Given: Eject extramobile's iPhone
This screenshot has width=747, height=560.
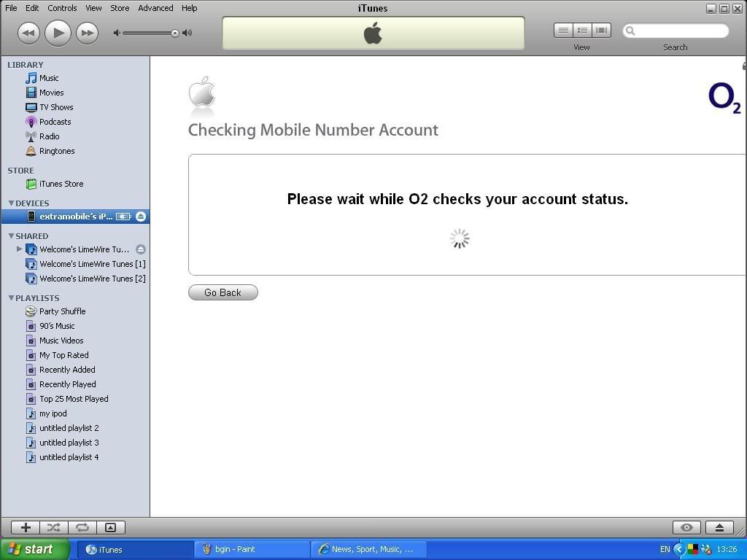Looking at the screenshot, I should 141,217.
